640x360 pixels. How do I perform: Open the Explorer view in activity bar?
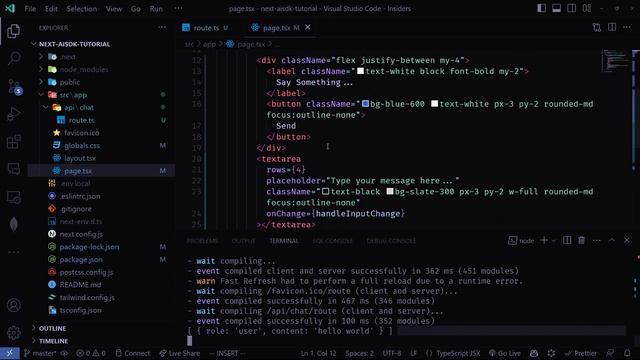tap(13, 31)
